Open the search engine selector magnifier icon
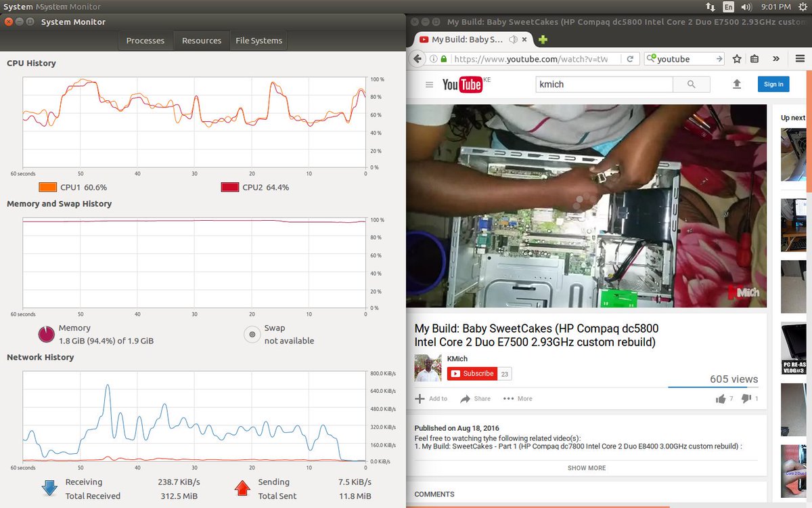 pos(651,59)
